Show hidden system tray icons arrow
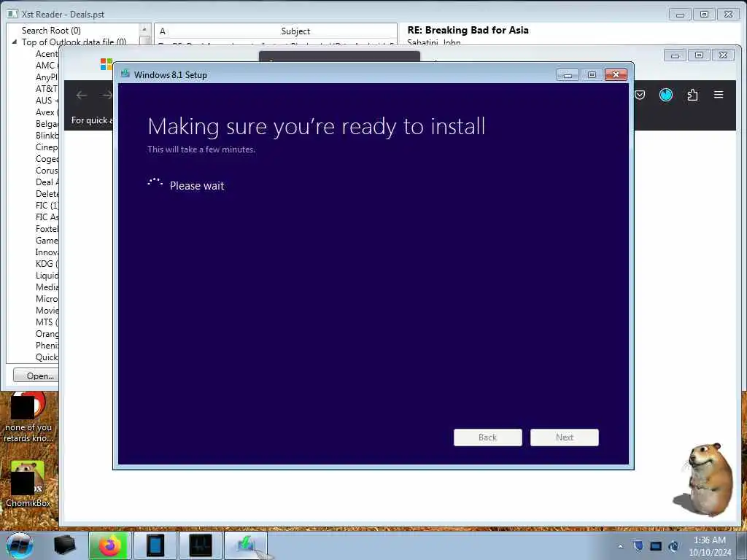Image resolution: width=747 pixels, height=560 pixels. [620, 546]
